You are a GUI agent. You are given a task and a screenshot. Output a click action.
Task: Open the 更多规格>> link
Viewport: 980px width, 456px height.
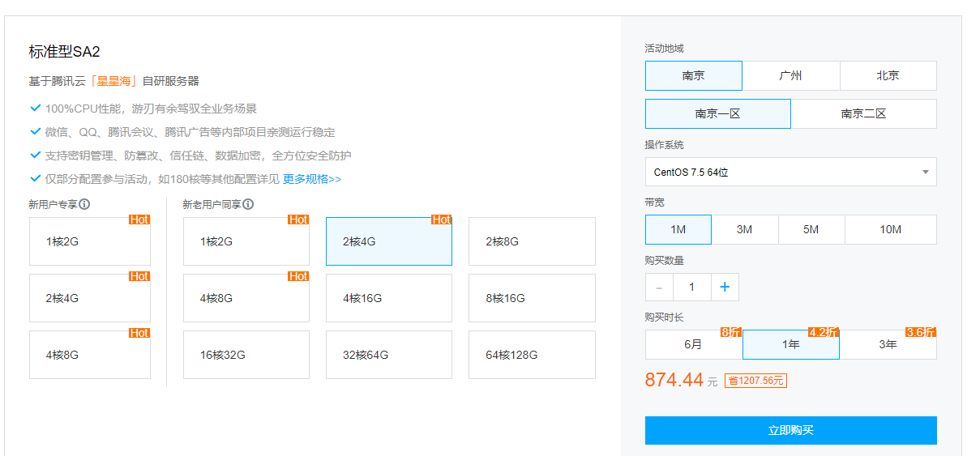pos(312,179)
